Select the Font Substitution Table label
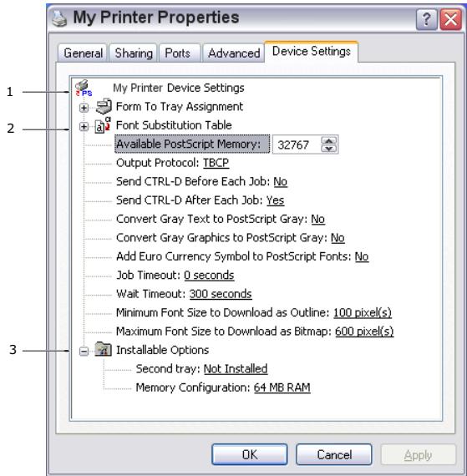The image size is (467, 476). click(x=174, y=125)
